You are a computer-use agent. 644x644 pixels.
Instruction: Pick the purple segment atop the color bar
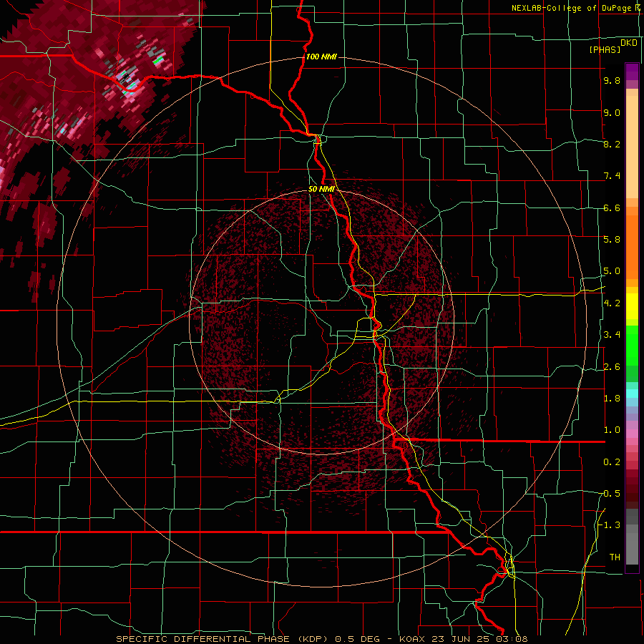click(x=632, y=72)
